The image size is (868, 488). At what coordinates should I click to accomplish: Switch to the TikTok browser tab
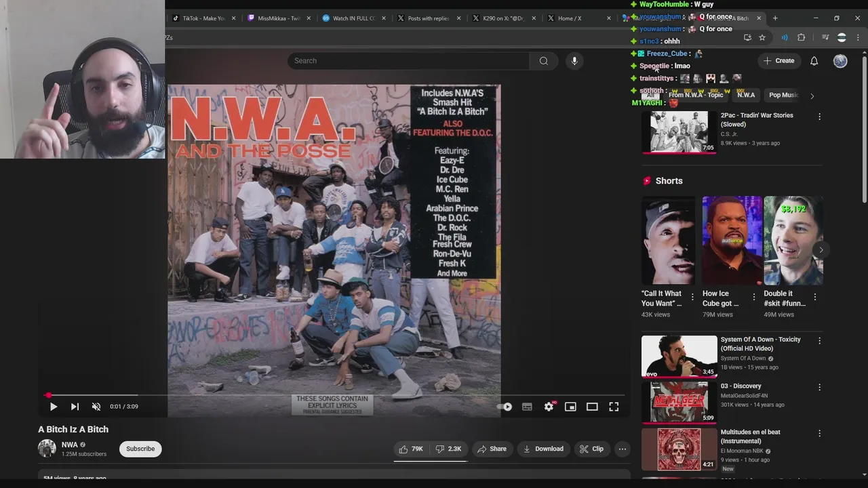point(203,18)
